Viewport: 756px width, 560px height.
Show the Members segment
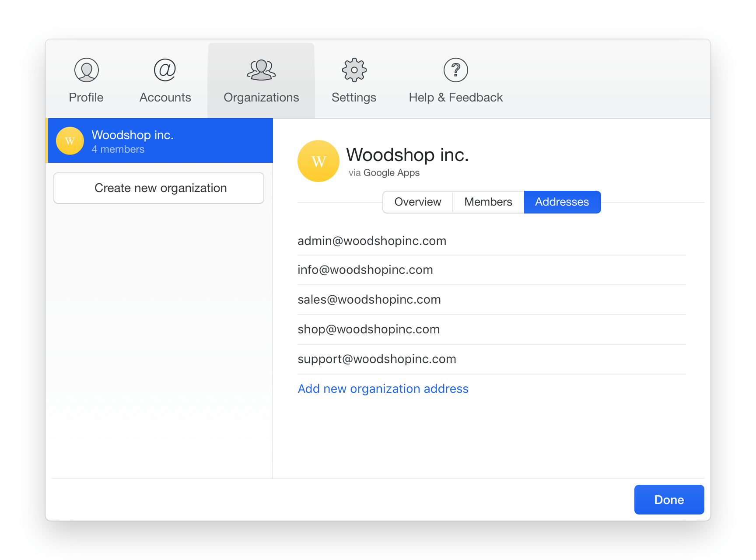[x=488, y=202]
